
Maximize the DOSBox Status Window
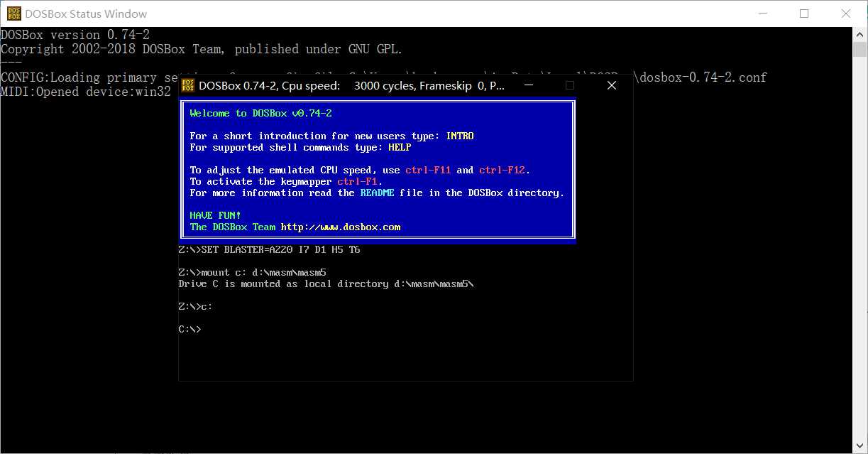804,13
